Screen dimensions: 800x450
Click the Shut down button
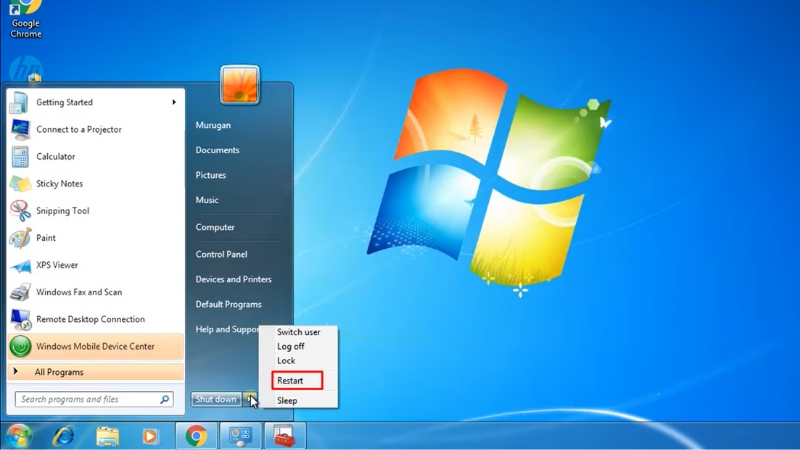pyautogui.click(x=216, y=399)
